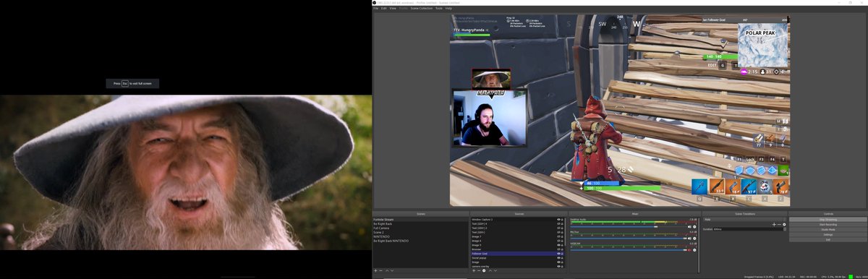Move scene up with arrow icon

[387, 271]
